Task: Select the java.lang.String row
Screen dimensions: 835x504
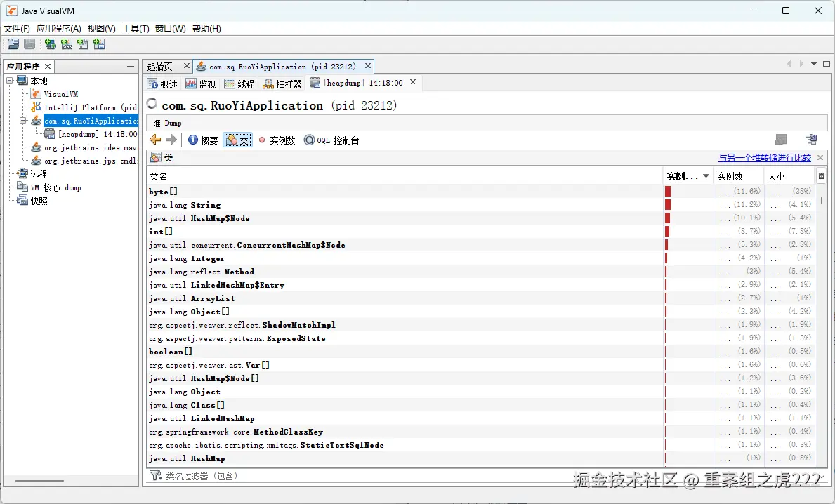Action: pyautogui.click(x=481, y=204)
